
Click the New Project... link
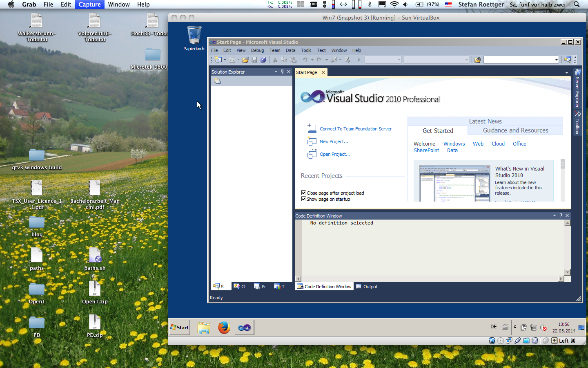tap(334, 141)
